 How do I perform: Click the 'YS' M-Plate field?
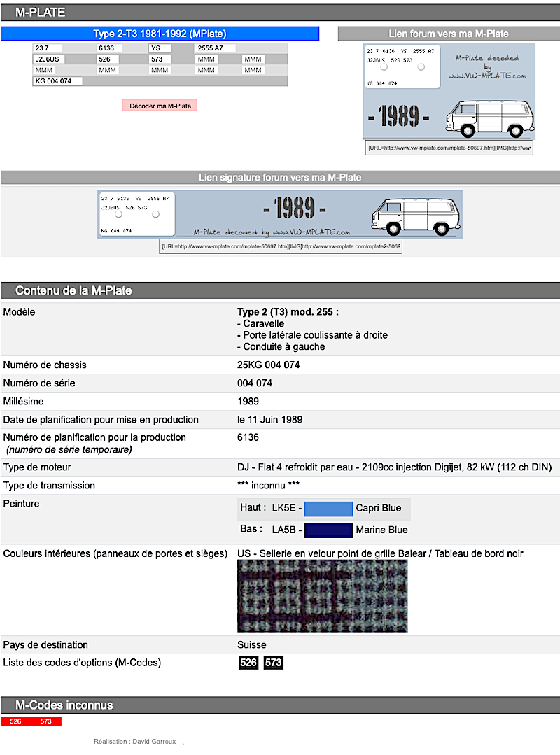160,48
